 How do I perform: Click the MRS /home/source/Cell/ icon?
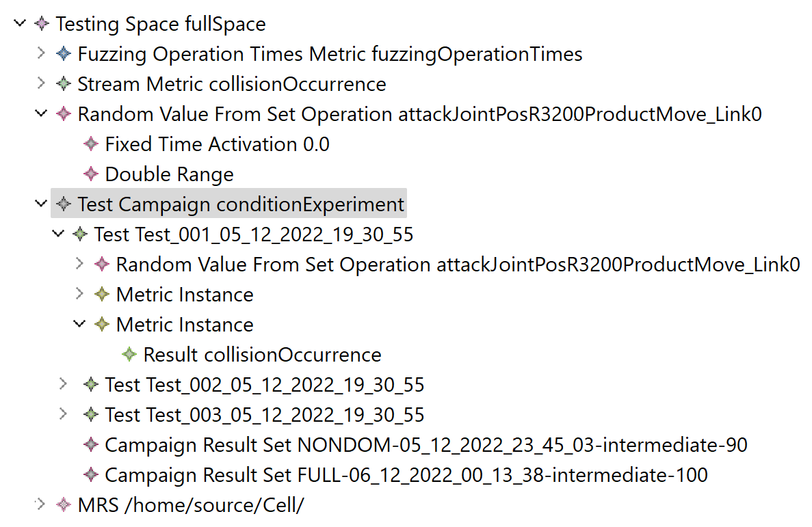click(64, 505)
